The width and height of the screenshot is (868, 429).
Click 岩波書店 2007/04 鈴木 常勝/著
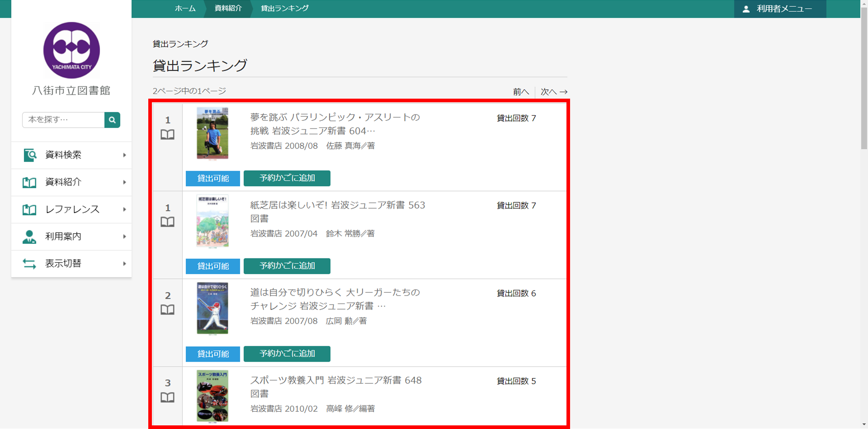tap(312, 234)
